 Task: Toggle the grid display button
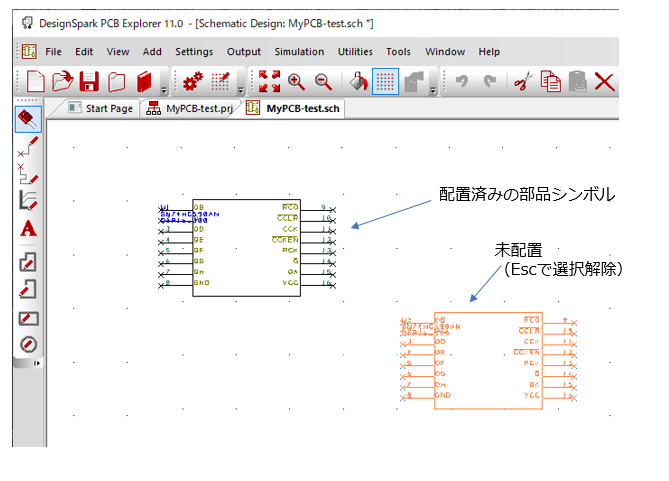387,82
